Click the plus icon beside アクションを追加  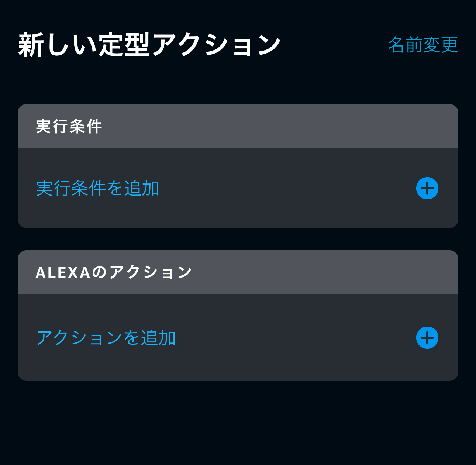(427, 338)
